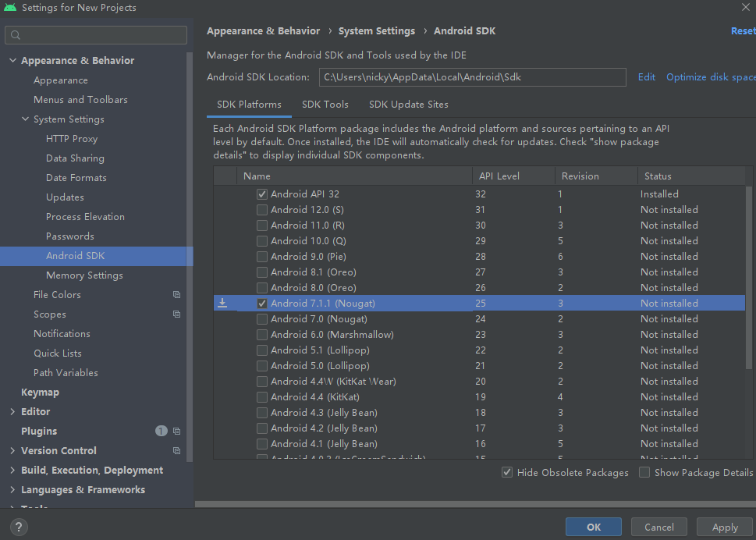
Task: Check the Android 12.0 (S) checkbox
Action: 262,210
